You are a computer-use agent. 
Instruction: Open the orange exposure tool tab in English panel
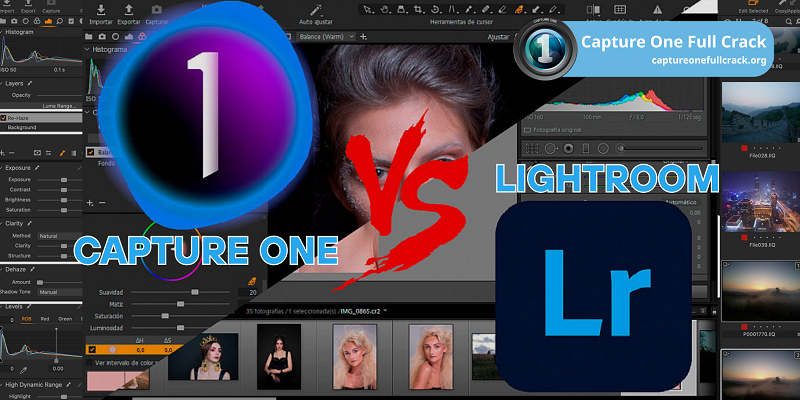point(48,21)
